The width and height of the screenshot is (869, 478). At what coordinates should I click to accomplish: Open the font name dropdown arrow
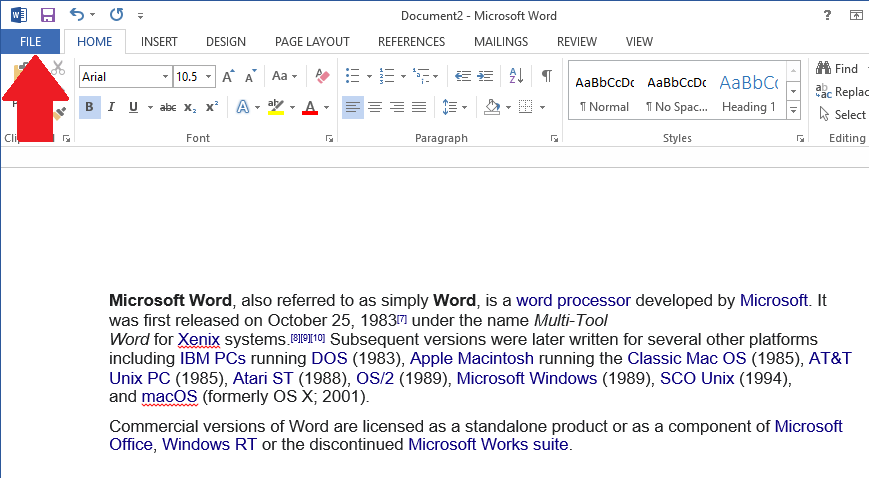[165, 77]
